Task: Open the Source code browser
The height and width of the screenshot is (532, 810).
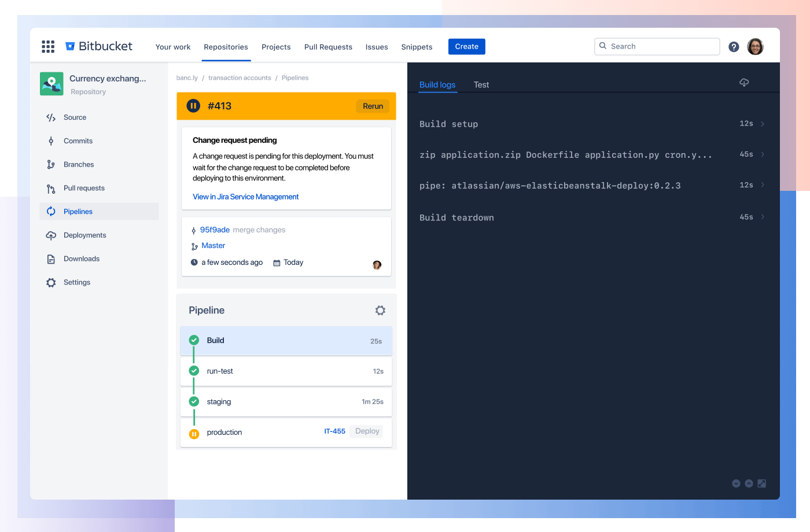Action: [x=51, y=117]
